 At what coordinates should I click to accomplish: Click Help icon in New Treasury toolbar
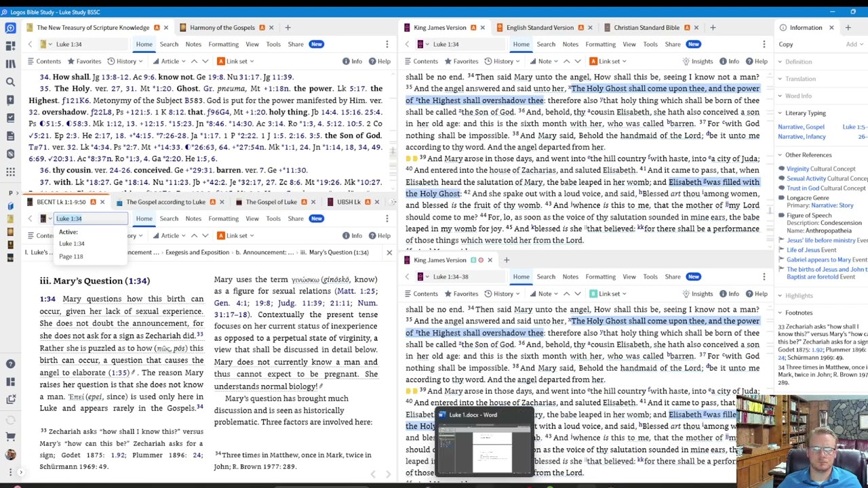(379, 61)
